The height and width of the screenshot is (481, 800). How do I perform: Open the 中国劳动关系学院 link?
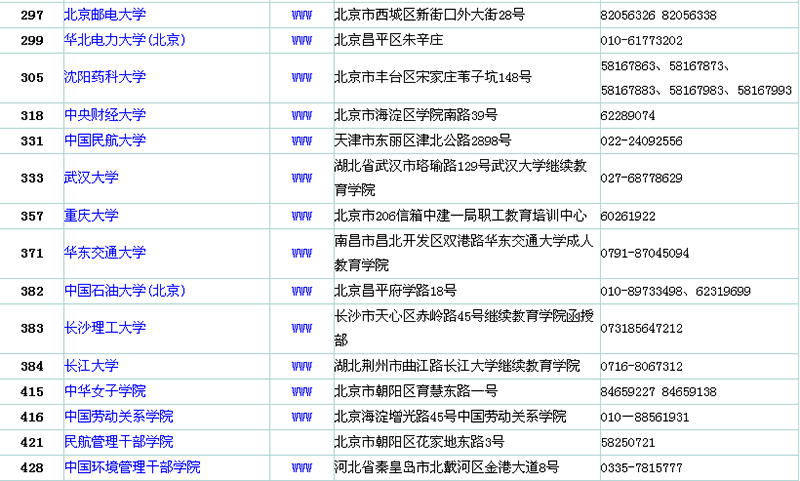[118, 417]
